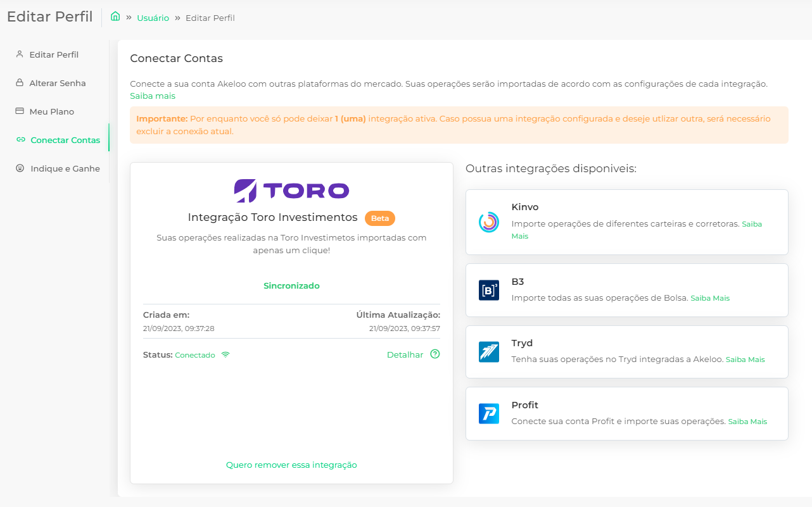Click the Editar Perfil breadcrumb text

[210, 18]
